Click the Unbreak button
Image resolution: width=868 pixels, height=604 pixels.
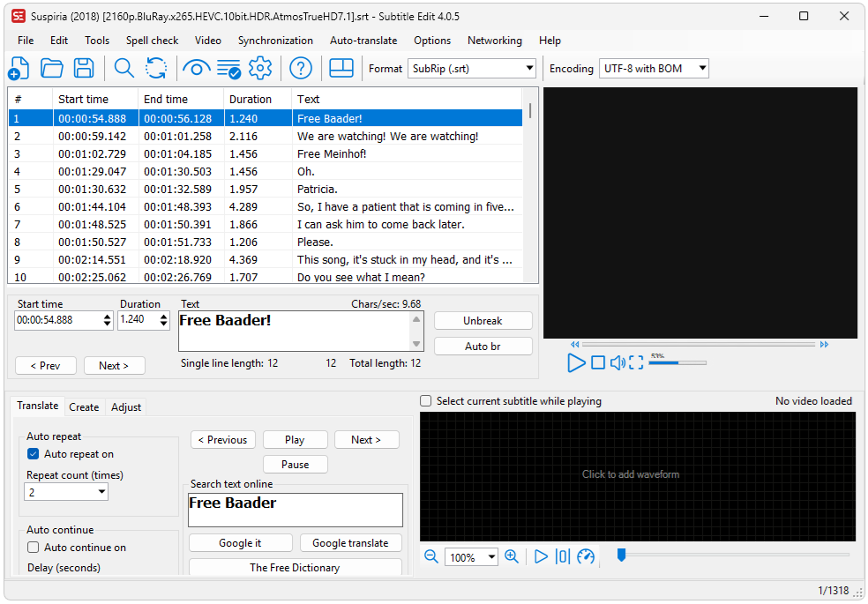click(483, 321)
